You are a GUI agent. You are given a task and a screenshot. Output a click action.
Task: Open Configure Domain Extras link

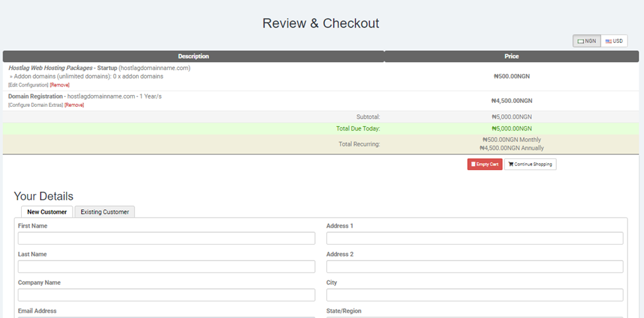tap(35, 105)
